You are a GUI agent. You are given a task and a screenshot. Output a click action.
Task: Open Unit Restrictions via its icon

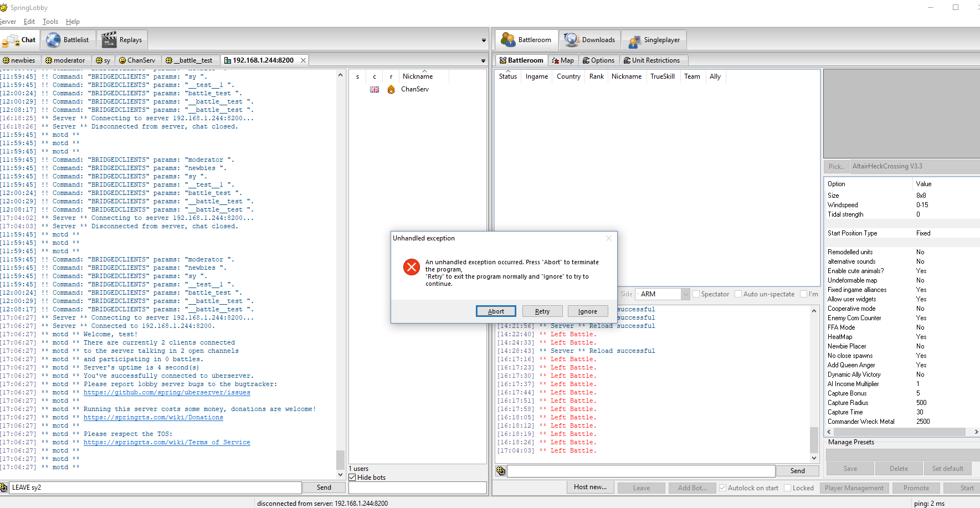point(627,60)
